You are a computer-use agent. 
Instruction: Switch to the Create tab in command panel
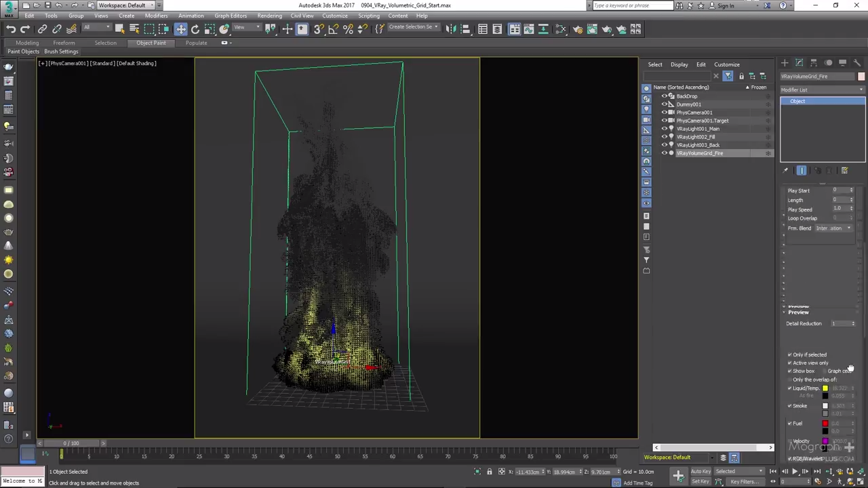[785, 63]
